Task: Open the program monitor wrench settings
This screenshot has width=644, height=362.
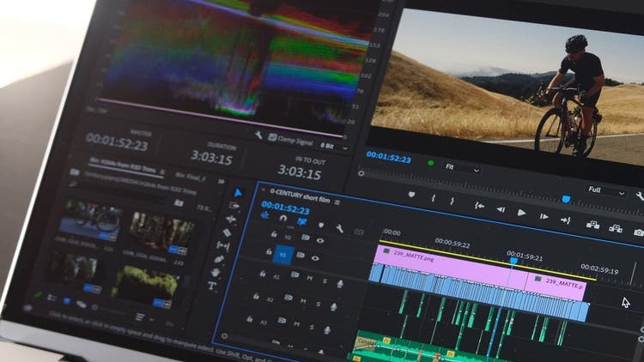Action: (x=639, y=196)
